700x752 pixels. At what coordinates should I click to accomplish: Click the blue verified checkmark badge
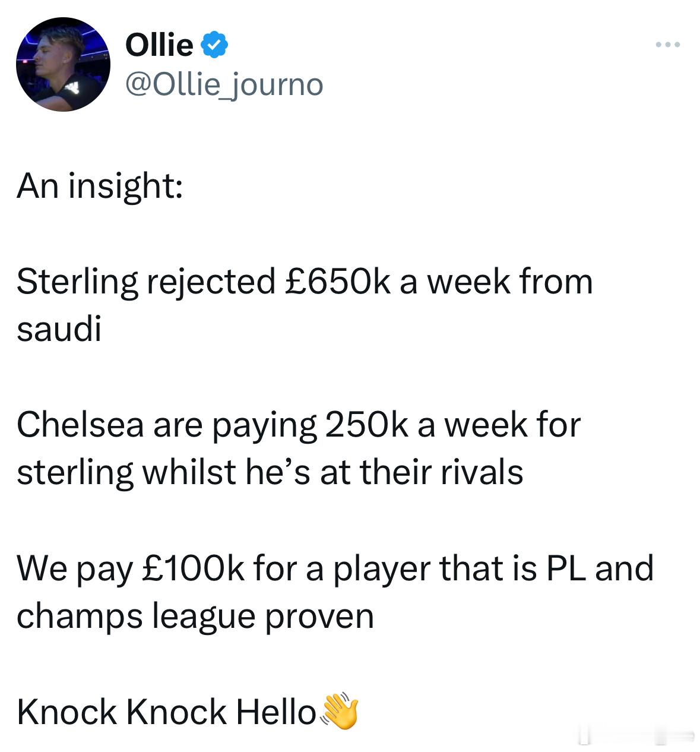point(216,45)
